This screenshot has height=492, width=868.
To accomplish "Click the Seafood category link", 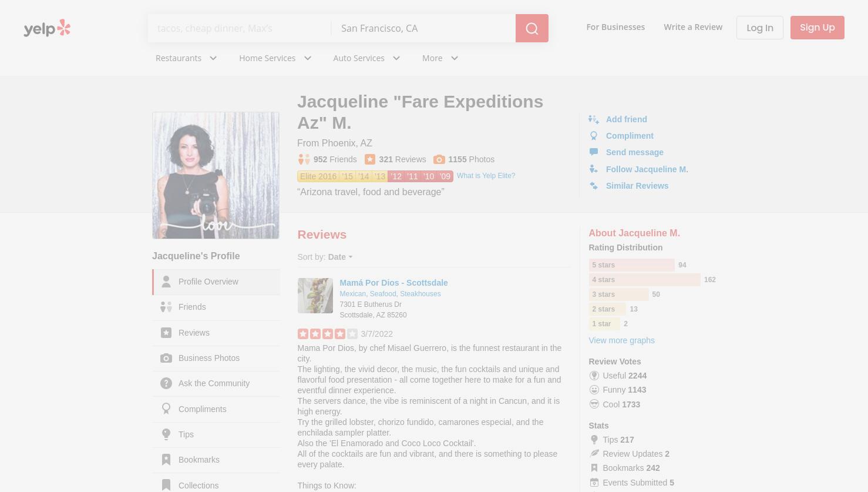I will tap(383, 294).
